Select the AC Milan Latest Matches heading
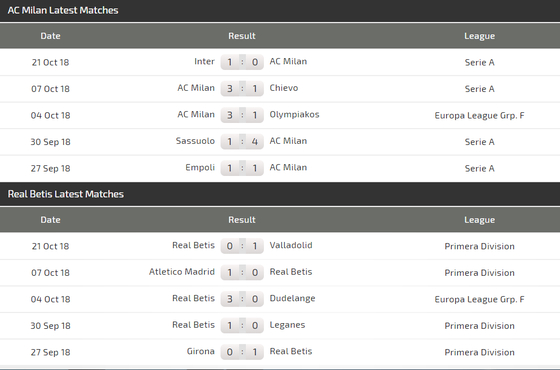560x370 pixels. [63, 10]
